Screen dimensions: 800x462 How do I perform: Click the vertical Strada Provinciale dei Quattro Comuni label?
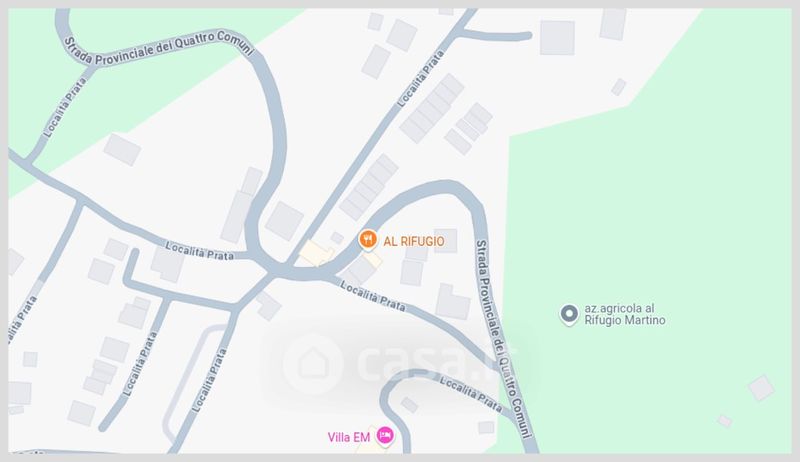click(x=504, y=339)
